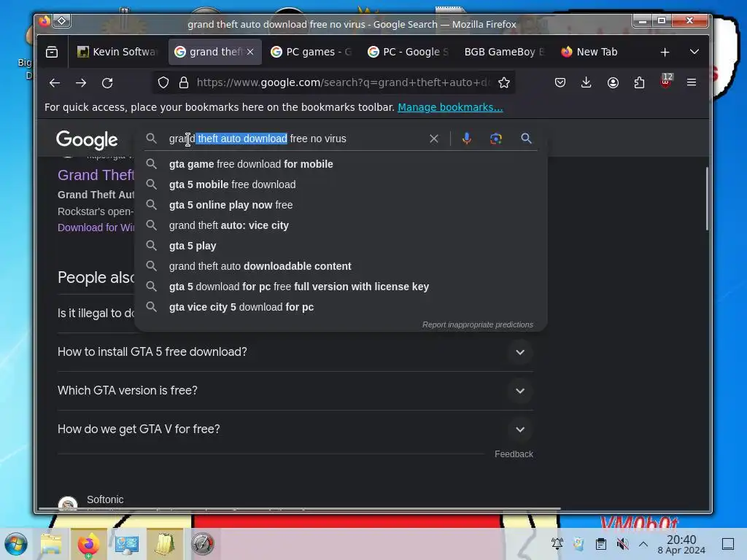Expand How to install GTA 5 free download
Image resolution: width=747 pixels, height=560 pixels.
pyautogui.click(x=295, y=352)
